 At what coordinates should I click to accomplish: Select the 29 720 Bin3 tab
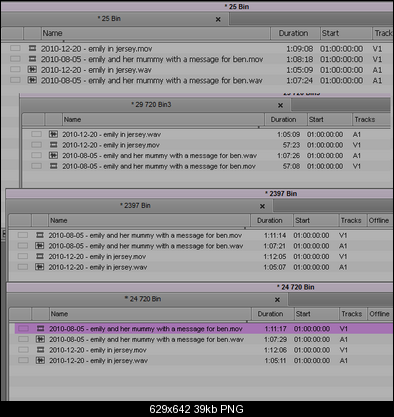(x=155, y=105)
